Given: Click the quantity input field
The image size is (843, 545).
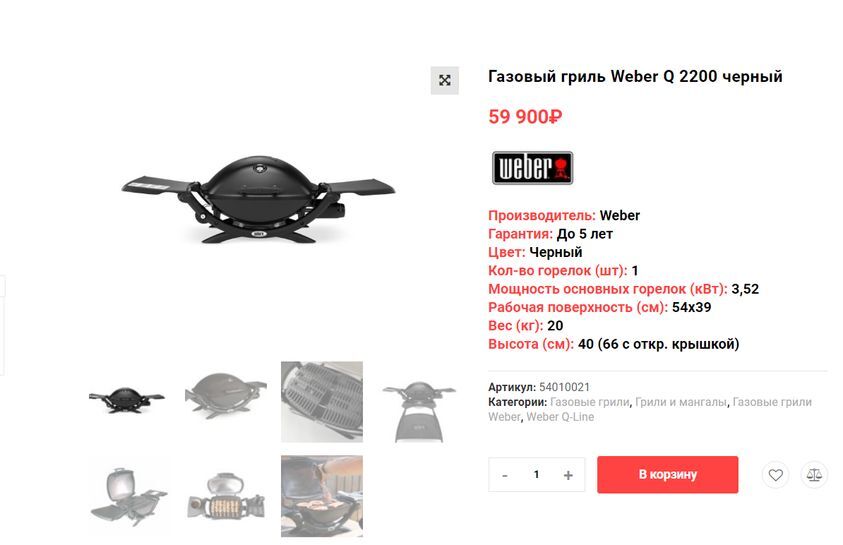Looking at the screenshot, I should [x=536, y=475].
